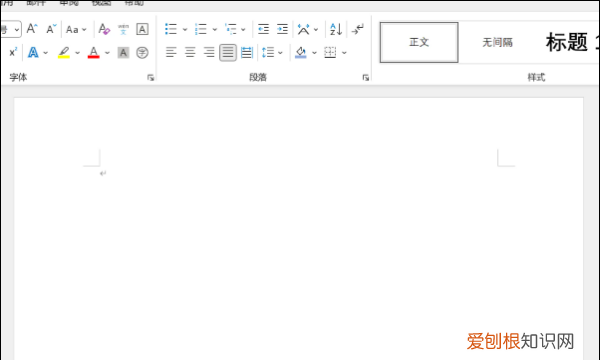This screenshot has height=360, width=600.
Task: Apply the Text Effects blue A icon
Action: point(33,52)
